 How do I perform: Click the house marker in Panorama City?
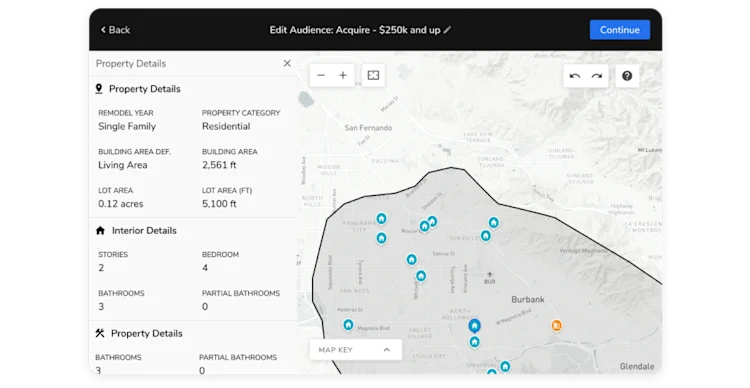381,219
